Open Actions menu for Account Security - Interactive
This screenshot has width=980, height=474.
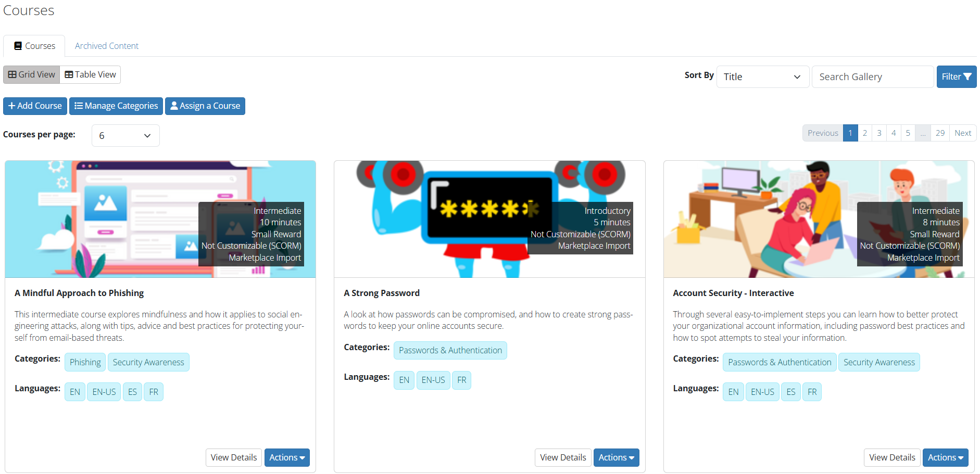point(945,457)
